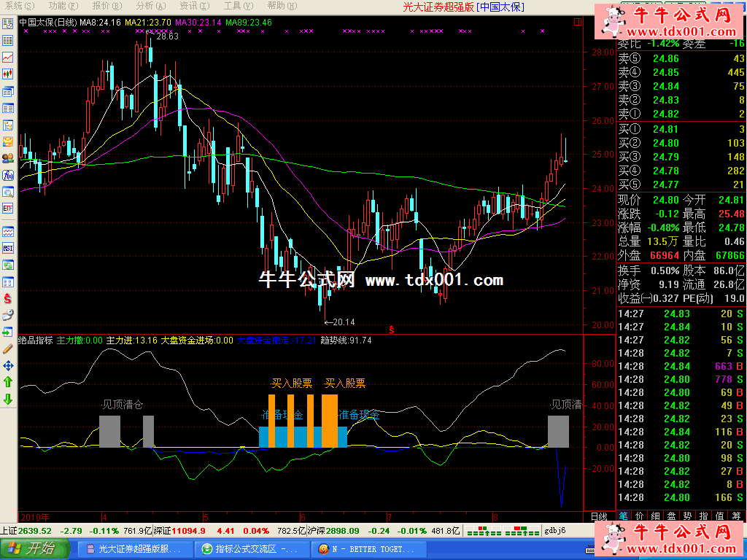Open the 功能(F) menu
The height and width of the screenshot is (560, 747).
63,6
